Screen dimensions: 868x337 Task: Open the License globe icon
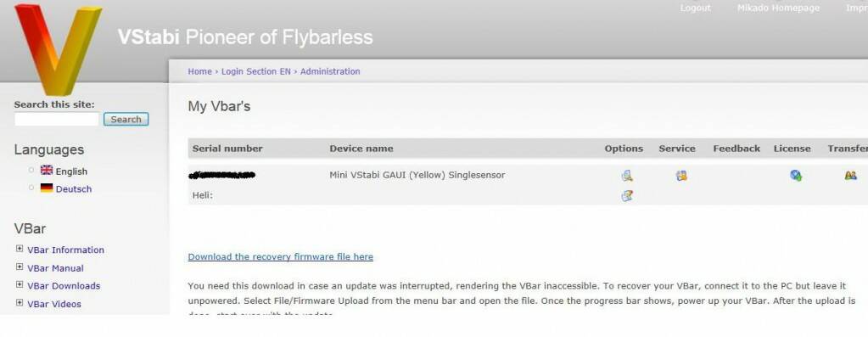[796, 176]
